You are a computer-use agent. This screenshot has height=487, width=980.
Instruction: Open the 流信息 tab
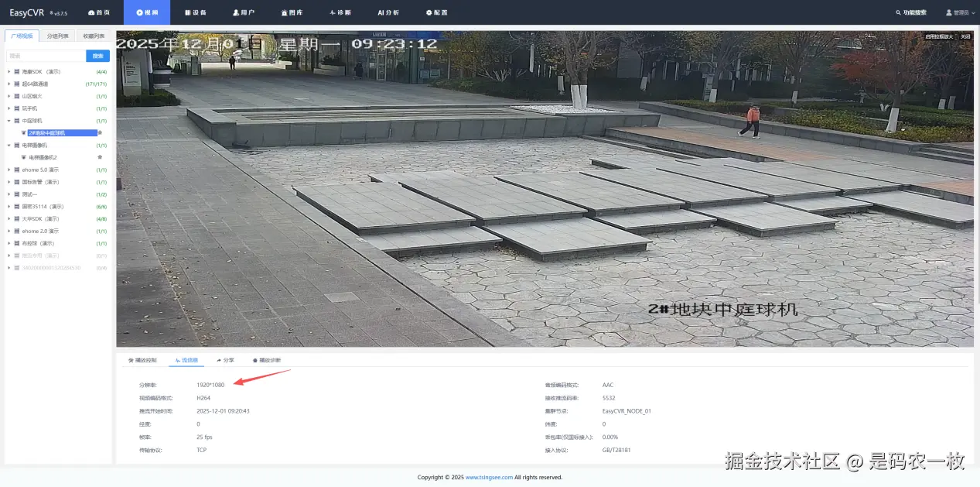click(x=186, y=360)
